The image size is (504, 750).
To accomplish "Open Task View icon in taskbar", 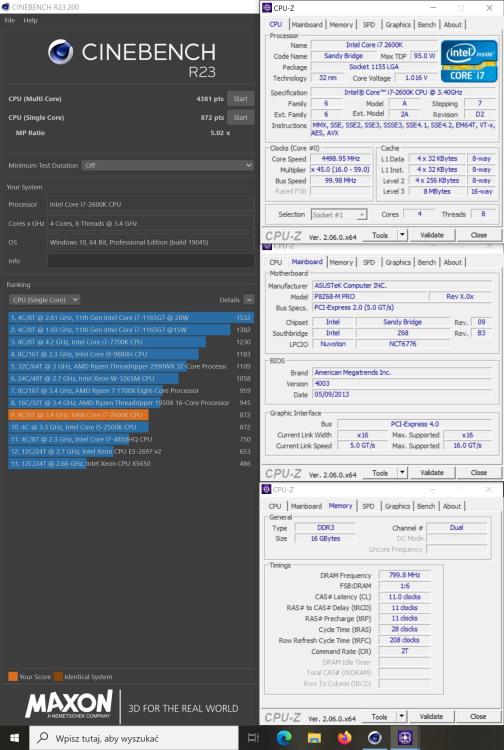I will (x=253, y=738).
